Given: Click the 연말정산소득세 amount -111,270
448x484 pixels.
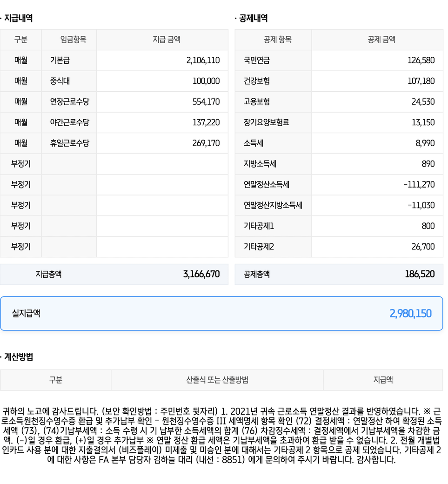Looking at the screenshot, I should pyautogui.click(x=419, y=185).
